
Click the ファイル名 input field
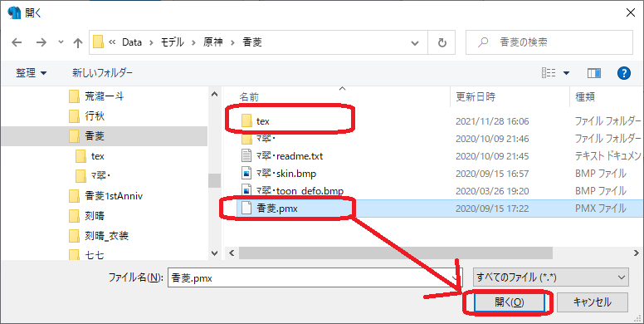click(315, 277)
